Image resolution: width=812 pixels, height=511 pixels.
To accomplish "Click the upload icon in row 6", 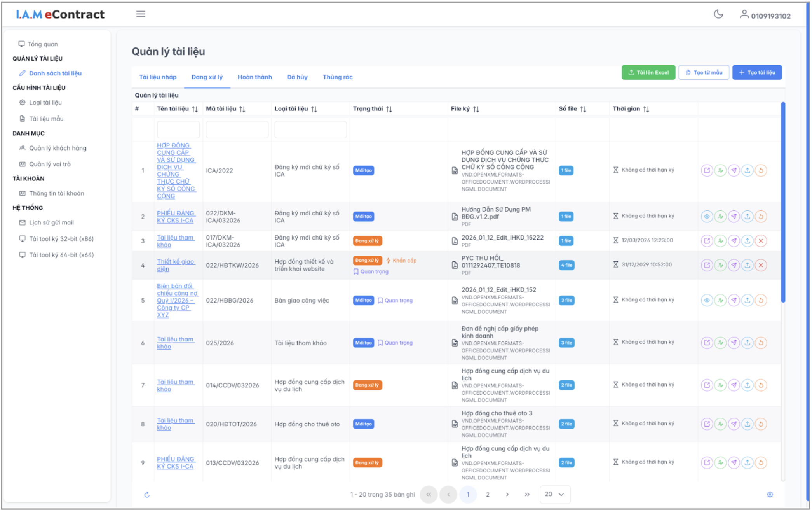I will coord(747,343).
